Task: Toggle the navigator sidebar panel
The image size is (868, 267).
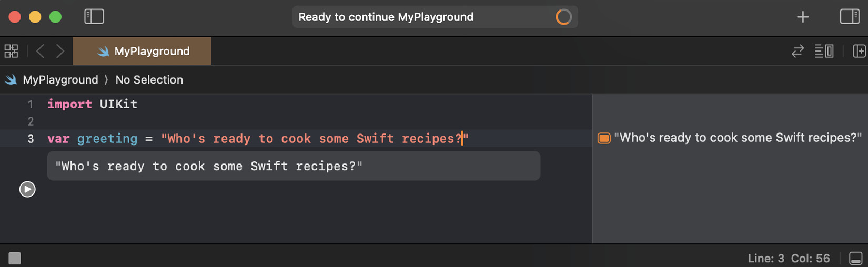Action: (x=94, y=17)
